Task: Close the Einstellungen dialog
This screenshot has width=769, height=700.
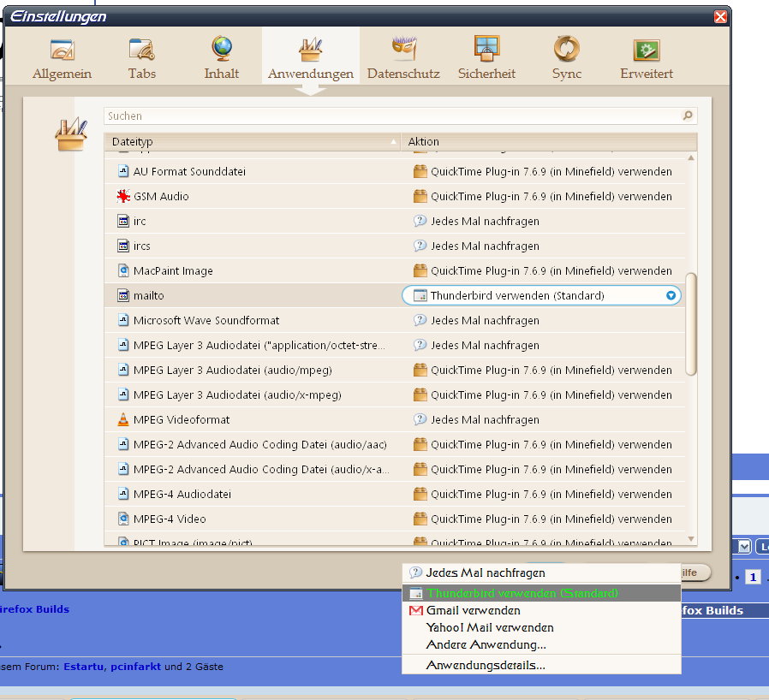Action: (720, 16)
